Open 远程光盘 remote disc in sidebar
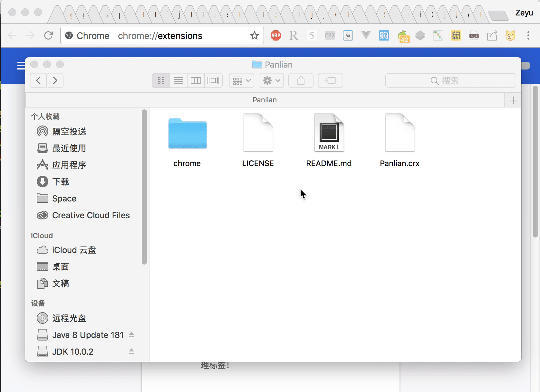This screenshot has width=540, height=392. coord(69,318)
